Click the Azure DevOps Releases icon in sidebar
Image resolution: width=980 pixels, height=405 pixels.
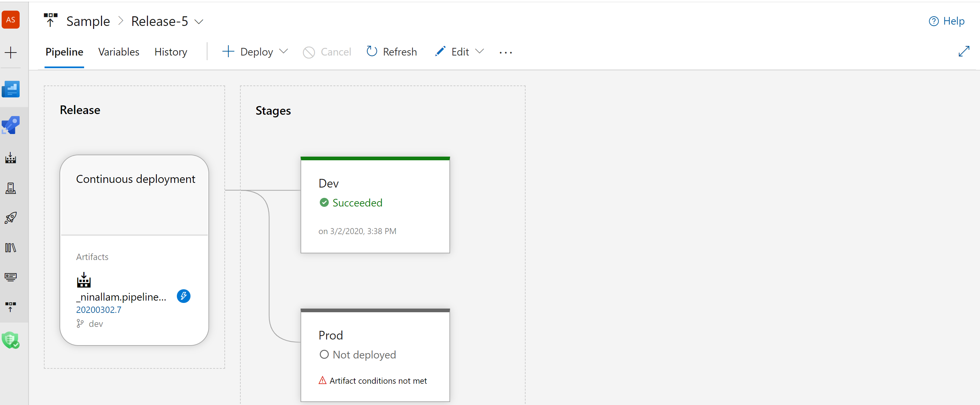point(12,217)
